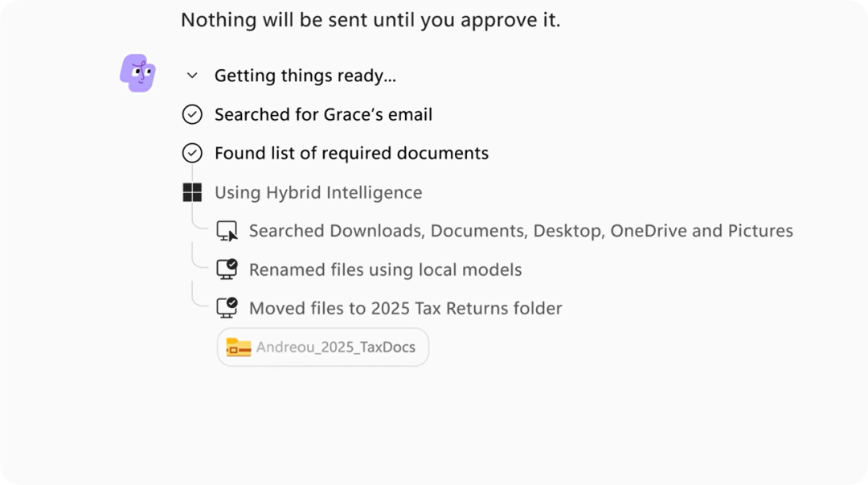
Task: Select the Renamed files using local models step
Action: pyautogui.click(x=369, y=269)
